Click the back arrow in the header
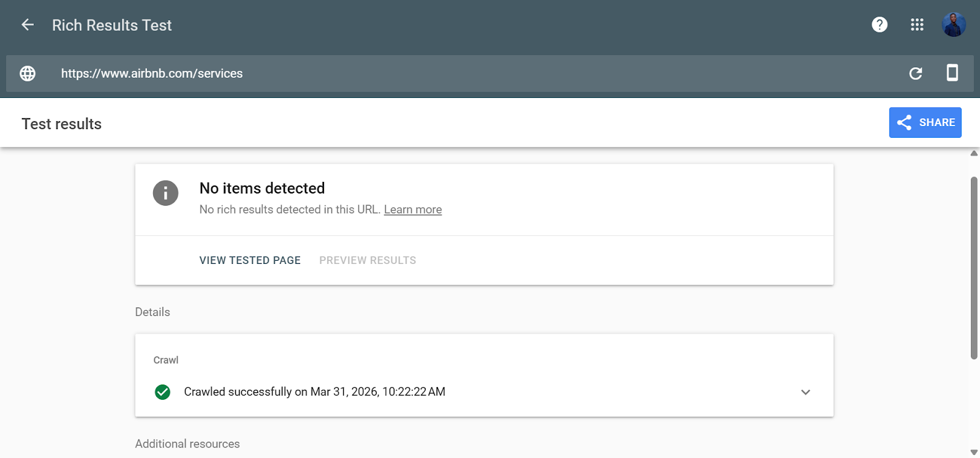Viewport: 980px width, 458px height. (27, 24)
